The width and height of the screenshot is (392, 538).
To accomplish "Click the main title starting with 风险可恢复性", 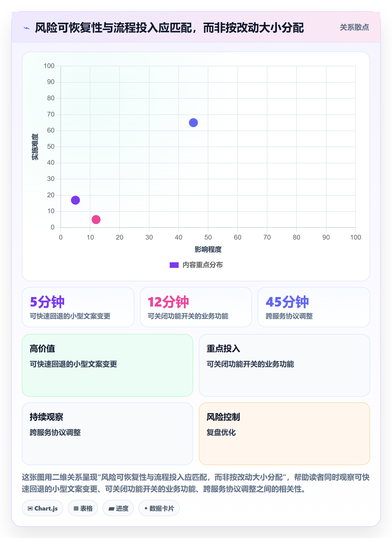I will click(x=169, y=28).
